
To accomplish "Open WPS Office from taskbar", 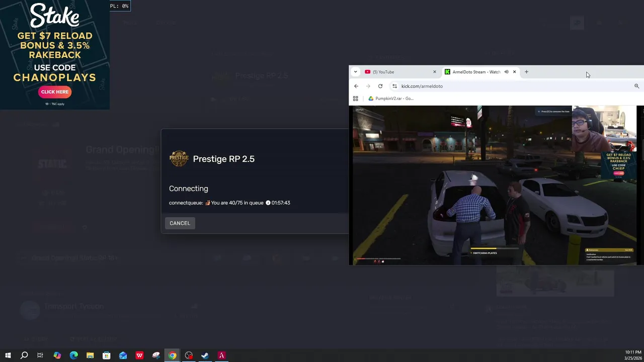I will pos(139,355).
